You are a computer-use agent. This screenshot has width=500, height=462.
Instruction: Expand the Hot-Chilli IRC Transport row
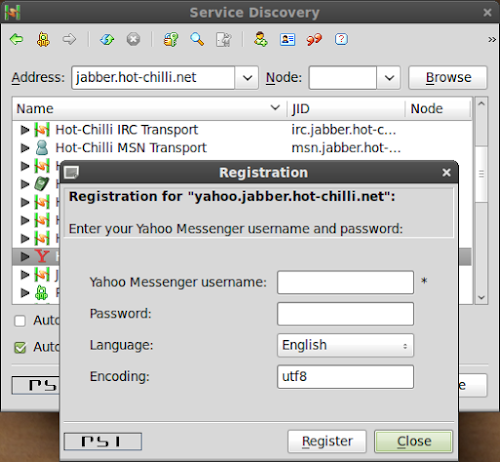pyautogui.click(x=25, y=130)
